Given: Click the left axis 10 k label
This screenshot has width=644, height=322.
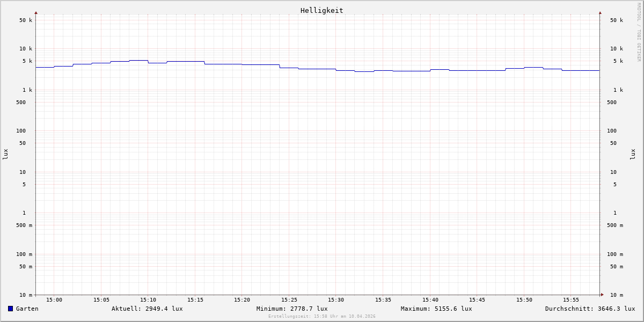Looking at the screenshot, I should 26,49.
